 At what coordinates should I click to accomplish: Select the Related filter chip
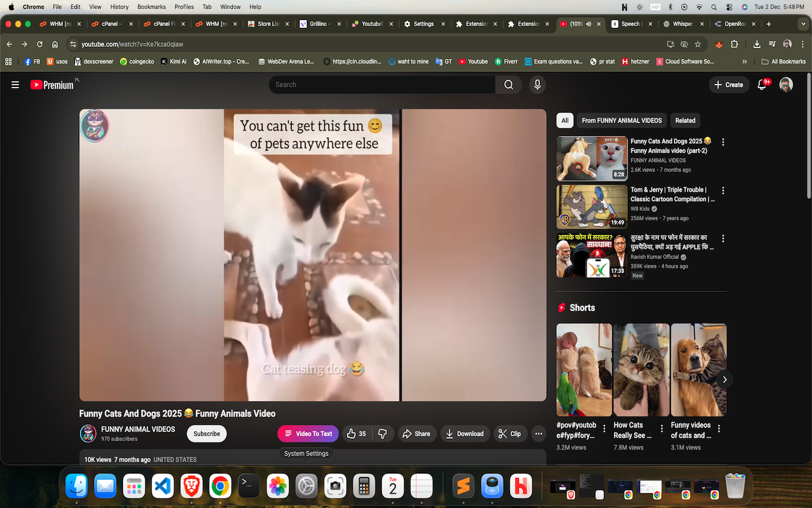pyautogui.click(x=684, y=120)
